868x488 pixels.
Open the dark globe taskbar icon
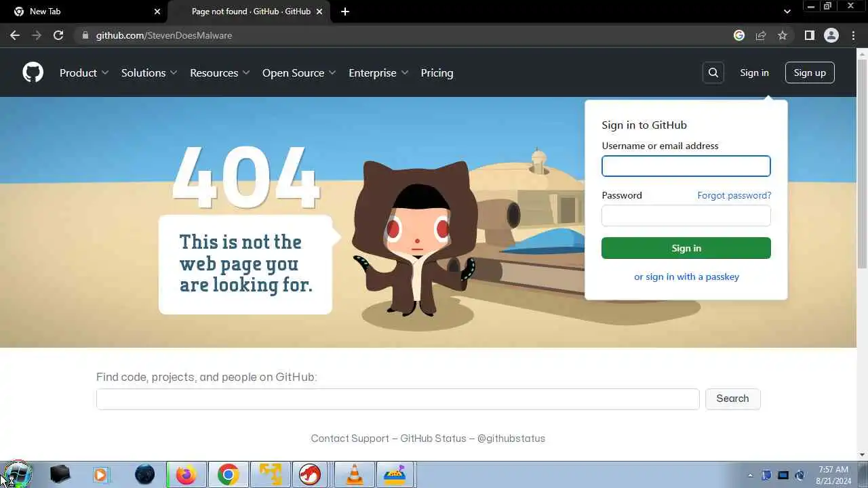pyautogui.click(x=144, y=474)
